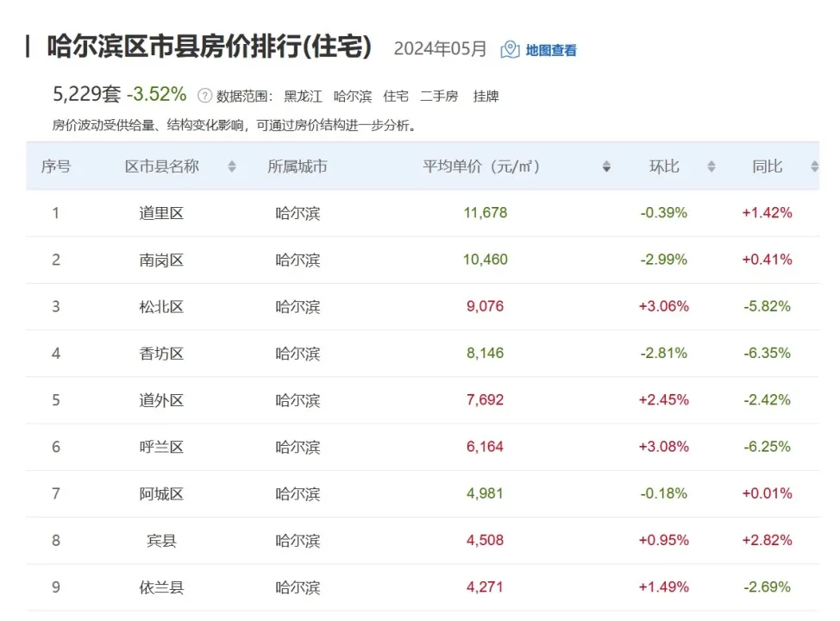
Task: Open 香坊区 district entry
Action: [x=161, y=353]
